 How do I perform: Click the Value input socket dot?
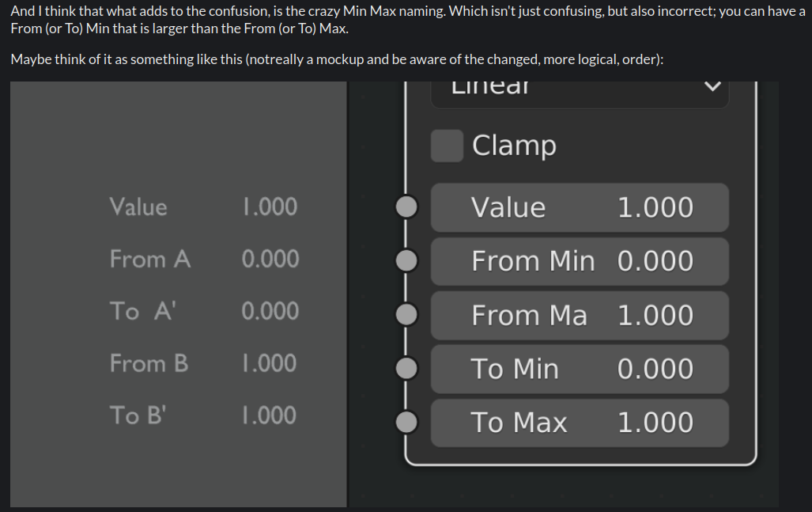[406, 207]
